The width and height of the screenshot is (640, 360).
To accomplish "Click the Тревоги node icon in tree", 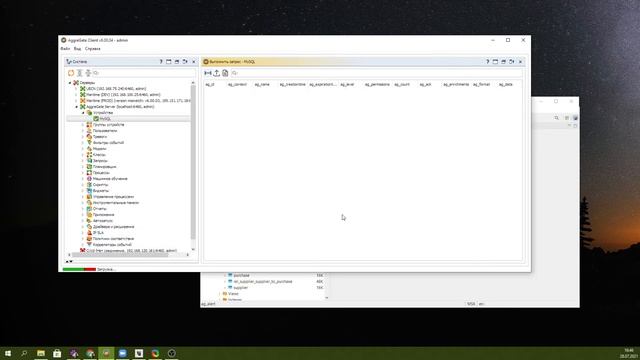I will (x=89, y=137).
